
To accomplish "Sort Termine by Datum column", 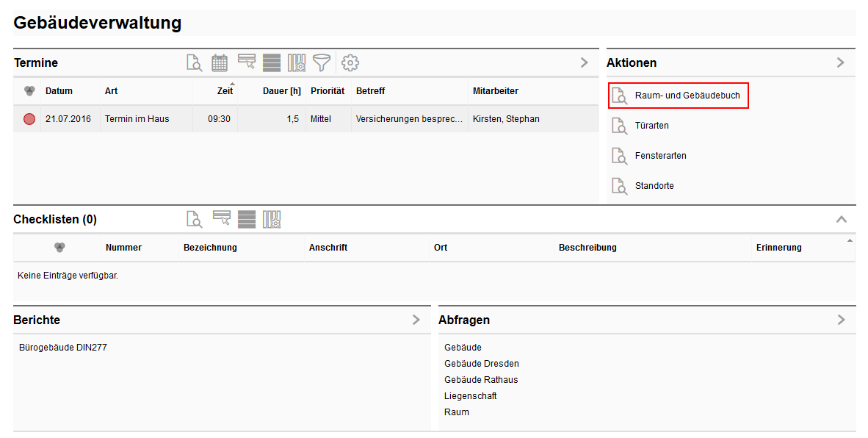I will click(x=59, y=91).
